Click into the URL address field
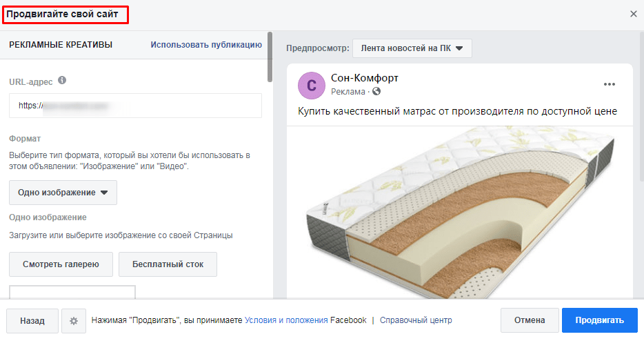Screen dimensions: 644x341 point(135,106)
